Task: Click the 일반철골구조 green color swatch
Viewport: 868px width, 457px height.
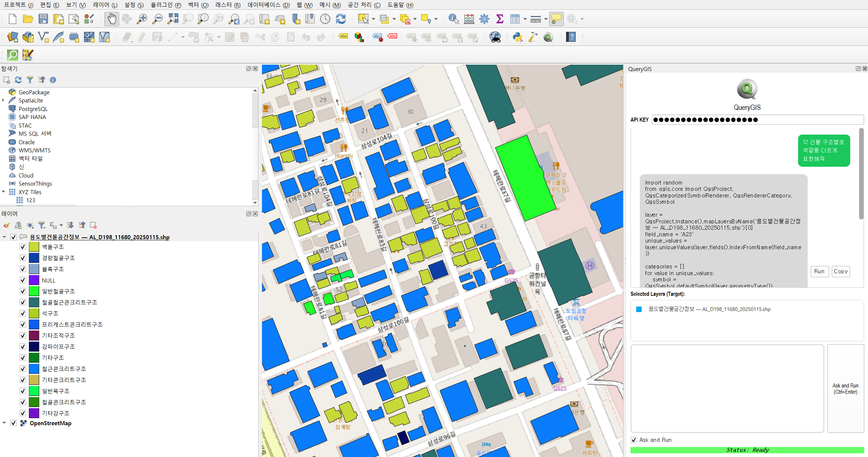Action: 34,291
